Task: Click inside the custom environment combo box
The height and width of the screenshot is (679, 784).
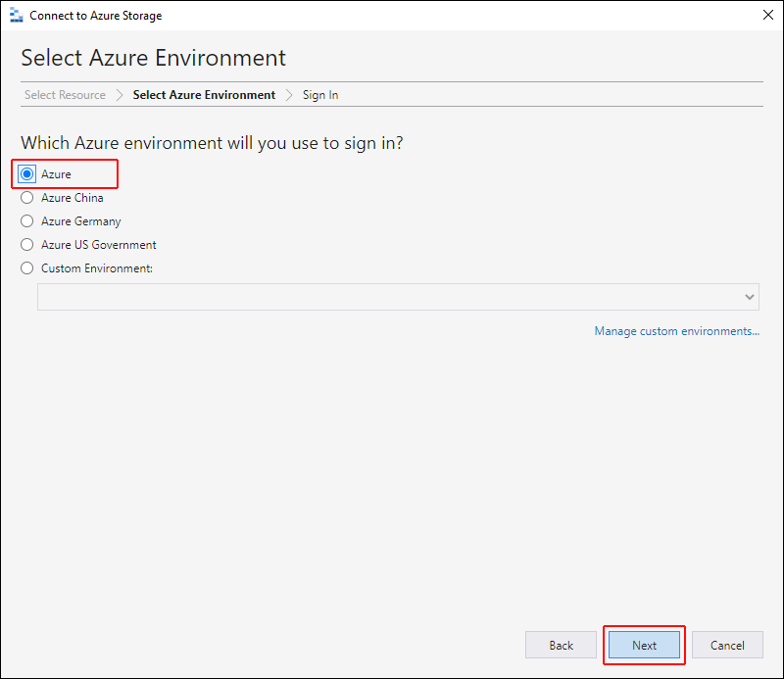Action: (398, 297)
